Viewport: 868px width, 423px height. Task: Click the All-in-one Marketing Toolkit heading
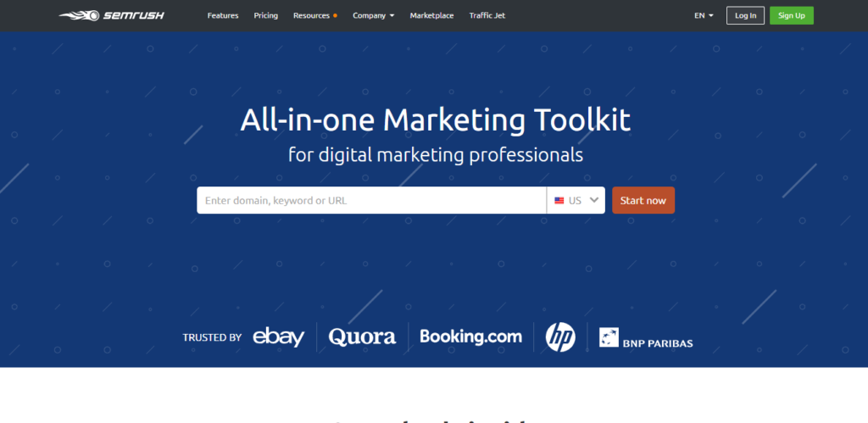click(x=435, y=120)
